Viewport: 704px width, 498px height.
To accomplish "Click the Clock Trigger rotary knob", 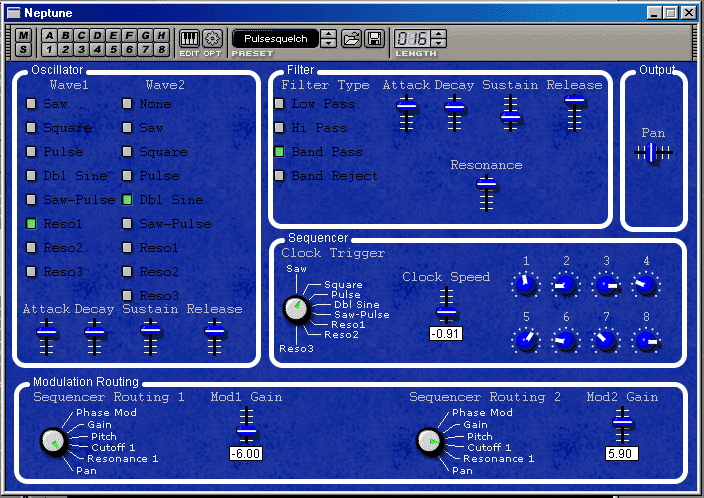I will click(296, 309).
